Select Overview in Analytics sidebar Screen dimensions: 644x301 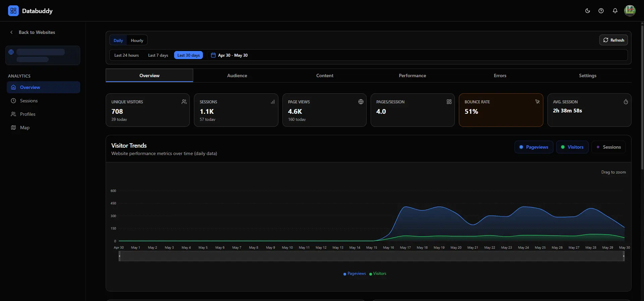tap(43, 87)
